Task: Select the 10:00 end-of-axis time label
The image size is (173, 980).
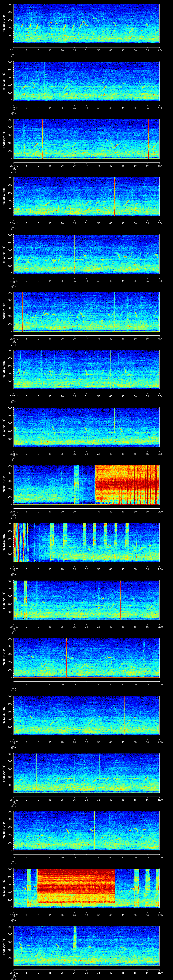Action: pos(160,511)
